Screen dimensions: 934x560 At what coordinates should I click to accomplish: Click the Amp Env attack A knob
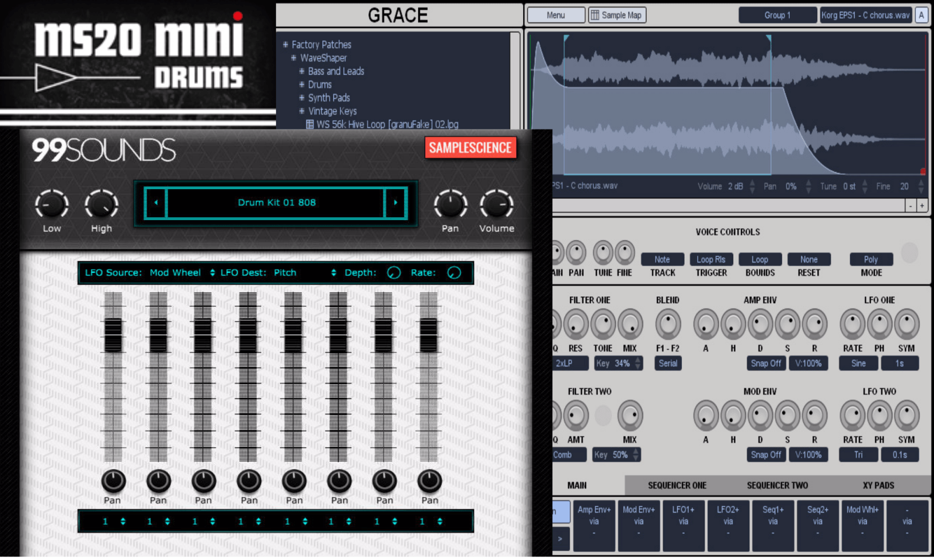(706, 324)
